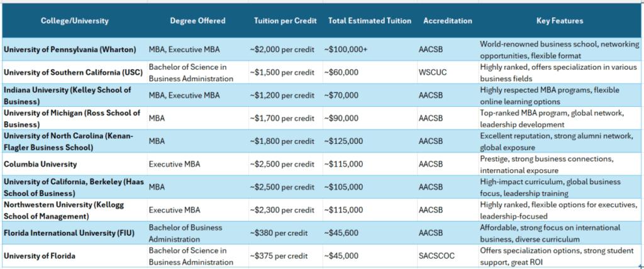Screen dimensions: 644x269
Task: Select the Indiana University Kelley School cell
Action: point(75,96)
